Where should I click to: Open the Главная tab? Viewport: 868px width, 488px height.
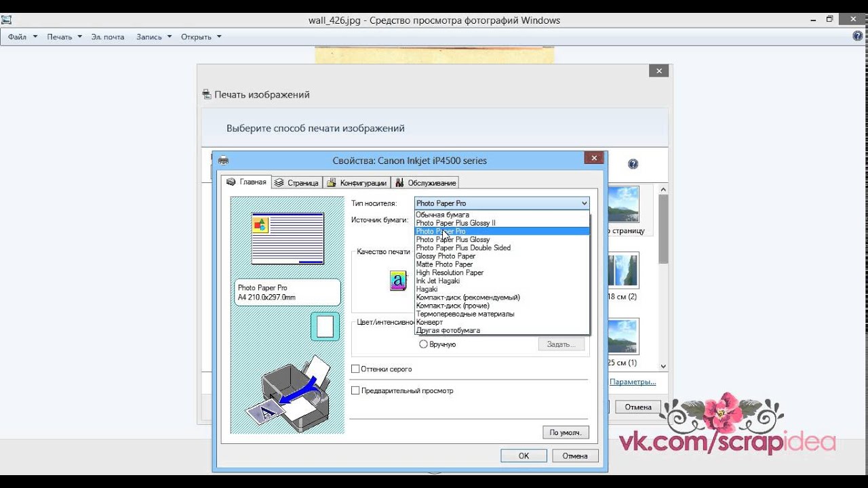246,182
